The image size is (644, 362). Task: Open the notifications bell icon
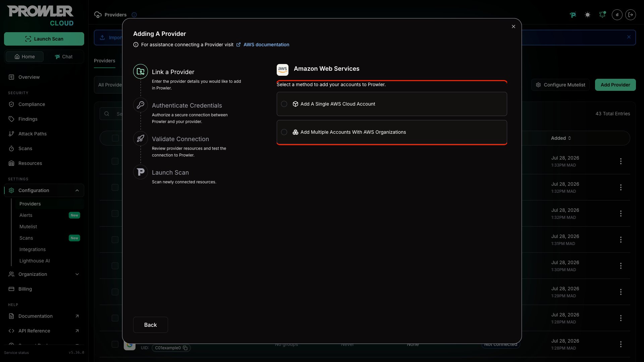point(602,15)
